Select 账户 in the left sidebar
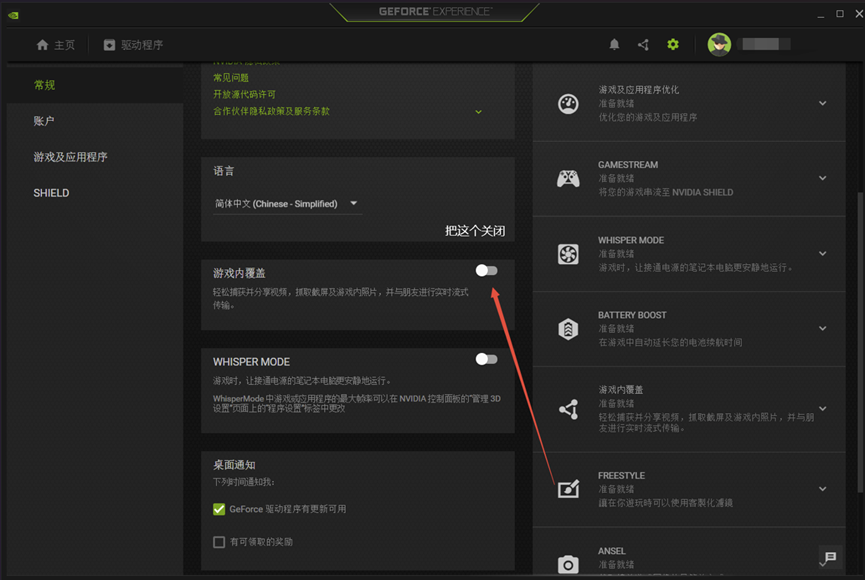The height and width of the screenshot is (580, 865). (46, 122)
